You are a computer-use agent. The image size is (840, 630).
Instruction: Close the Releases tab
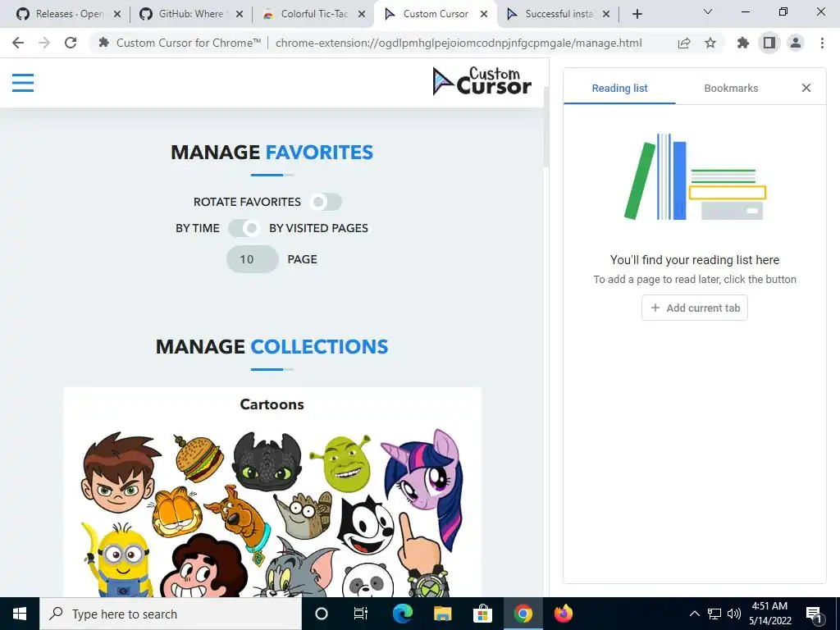tap(117, 15)
